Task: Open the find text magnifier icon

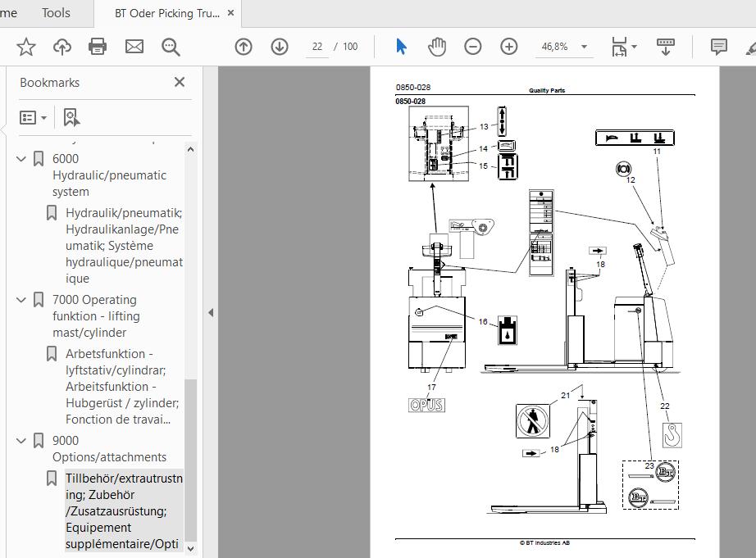Action: [x=171, y=48]
